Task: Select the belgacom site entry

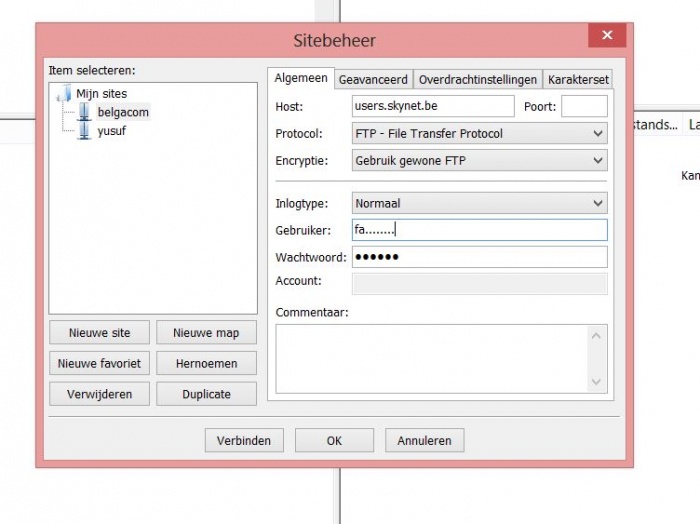Action: 123,112
